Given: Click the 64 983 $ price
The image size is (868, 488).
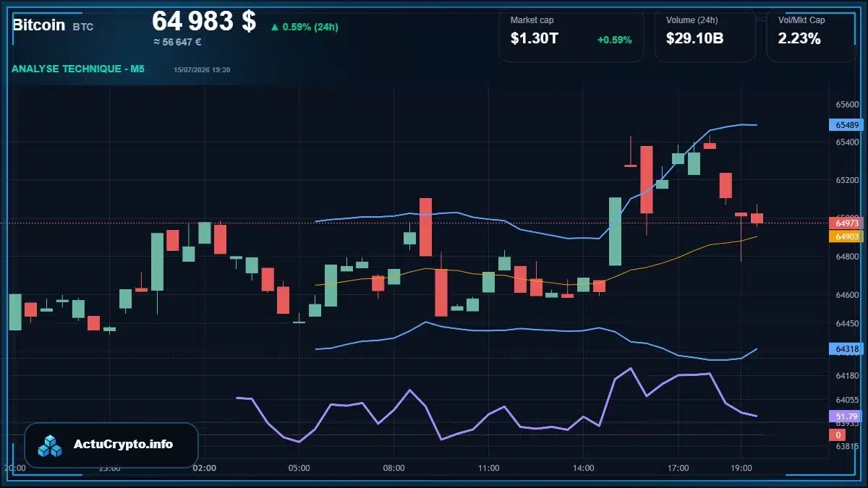Looking at the screenshot, I should 204,21.
